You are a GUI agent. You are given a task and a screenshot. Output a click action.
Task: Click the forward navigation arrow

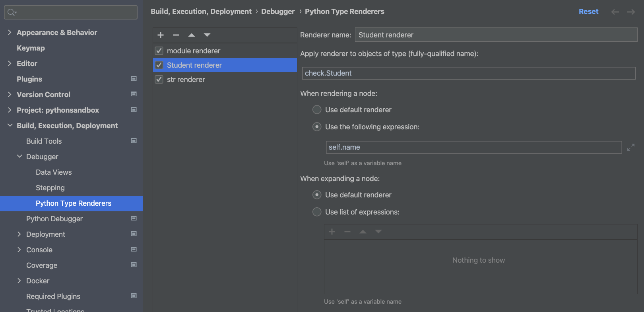631,12
